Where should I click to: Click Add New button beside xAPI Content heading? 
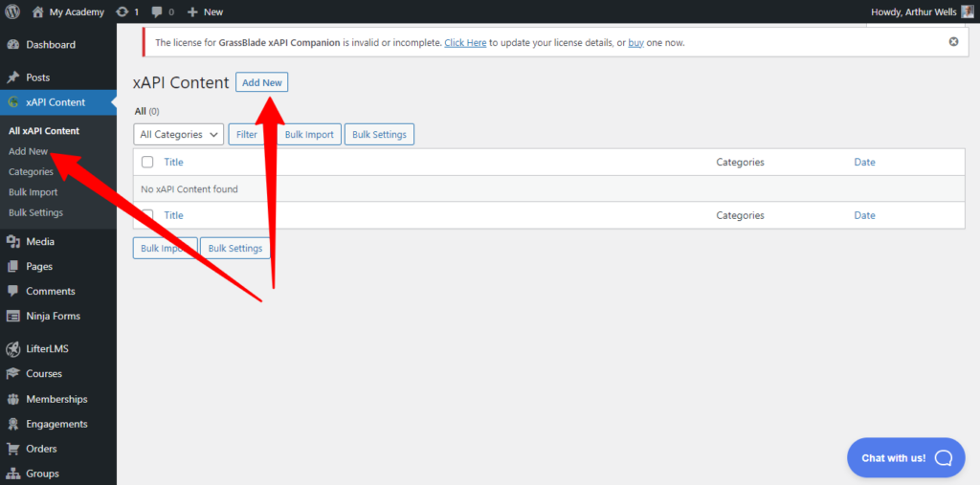[x=262, y=82]
